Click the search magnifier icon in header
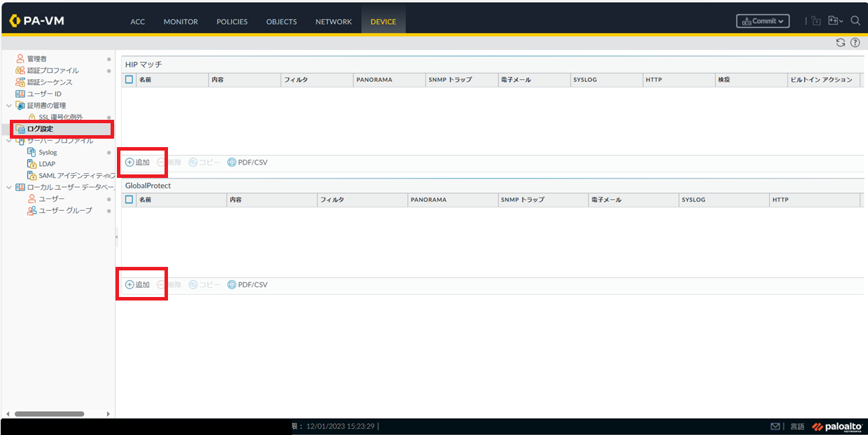 [x=855, y=21]
